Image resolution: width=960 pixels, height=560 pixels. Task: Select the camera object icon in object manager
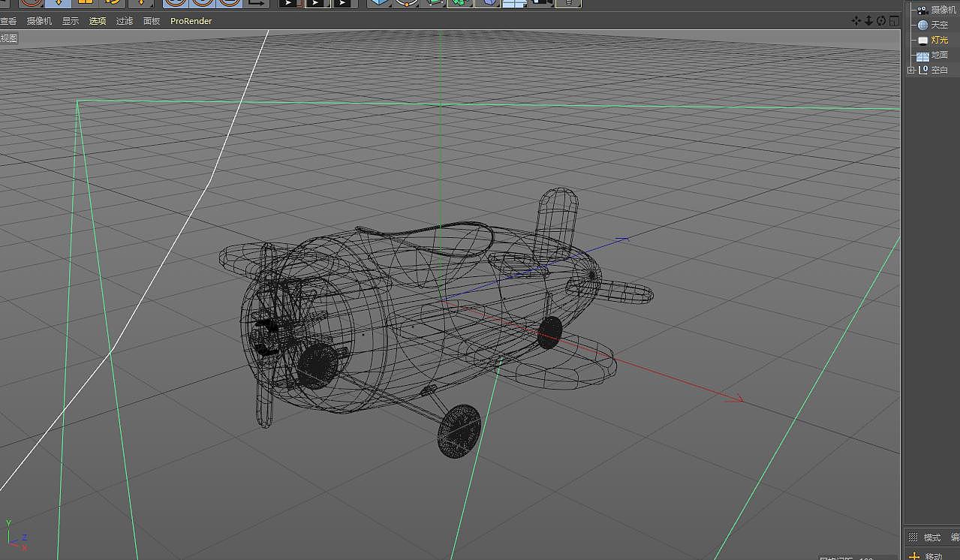click(923, 10)
